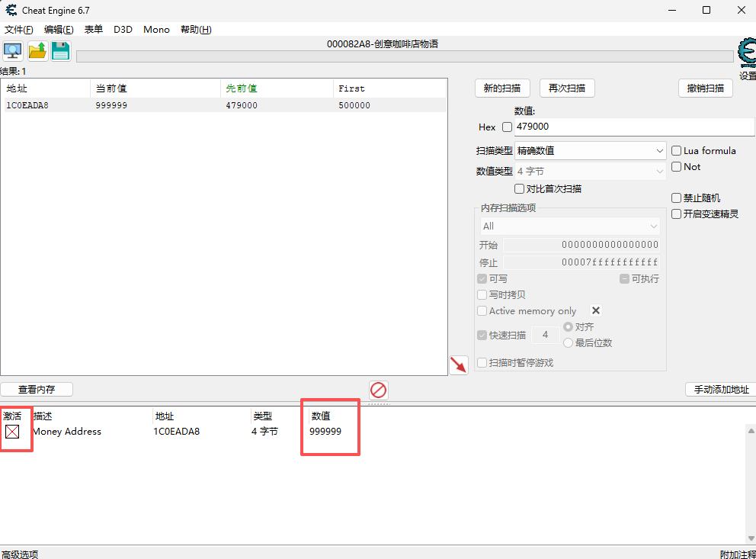Expand the memory region All dropdown
Screen dimensions: 756x559
569,226
